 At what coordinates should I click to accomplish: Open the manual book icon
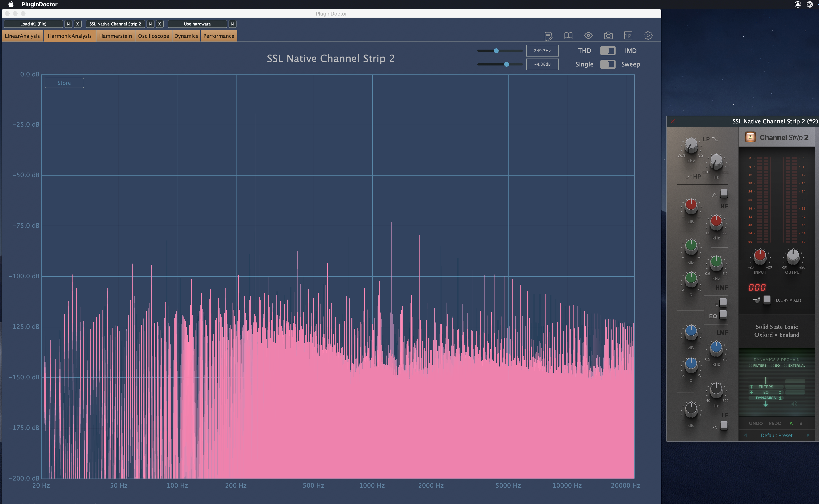[568, 36]
